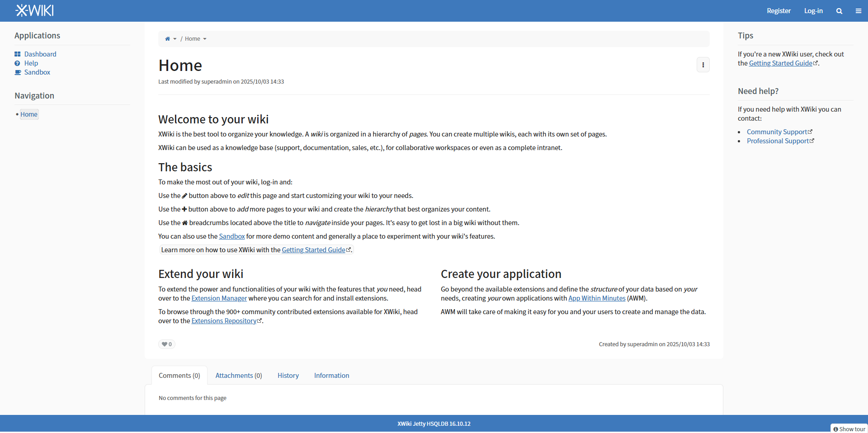Click the Register link
Image resolution: width=868 pixels, height=433 pixels.
778,11
